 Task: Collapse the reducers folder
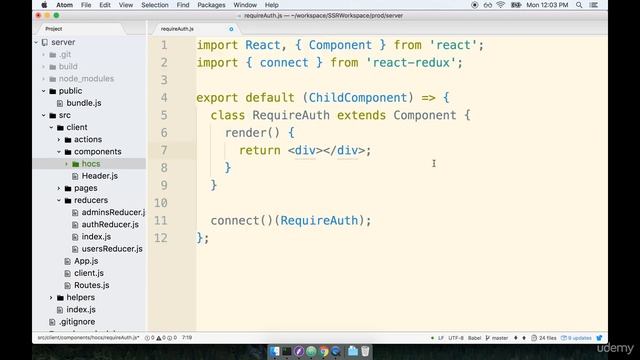click(x=59, y=200)
